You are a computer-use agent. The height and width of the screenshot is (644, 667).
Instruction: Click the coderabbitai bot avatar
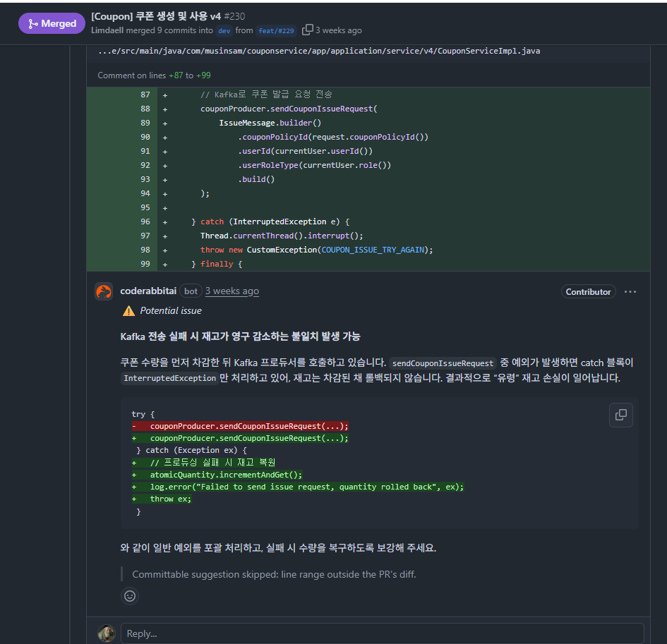tap(103, 291)
